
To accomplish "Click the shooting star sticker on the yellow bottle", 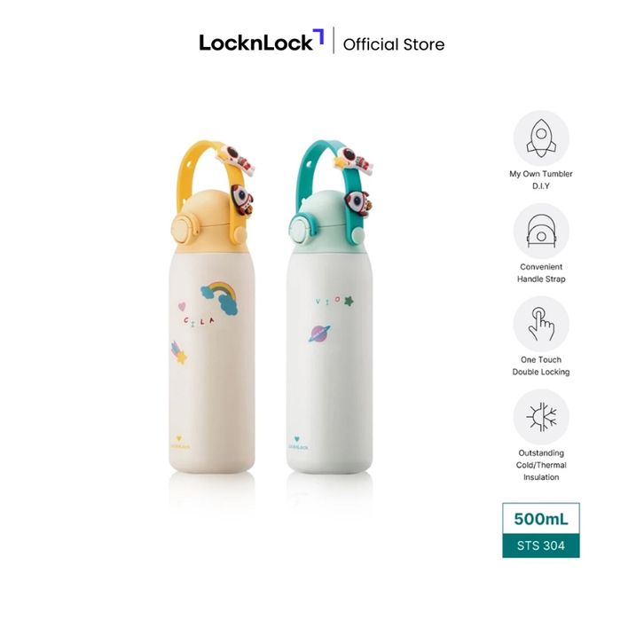I will click(x=178, y=353).
